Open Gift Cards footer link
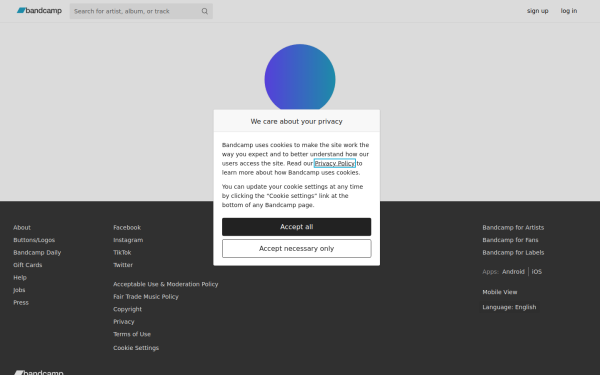Image resolution: width=600 pixels, height=375 pixels. pos(28,265)
